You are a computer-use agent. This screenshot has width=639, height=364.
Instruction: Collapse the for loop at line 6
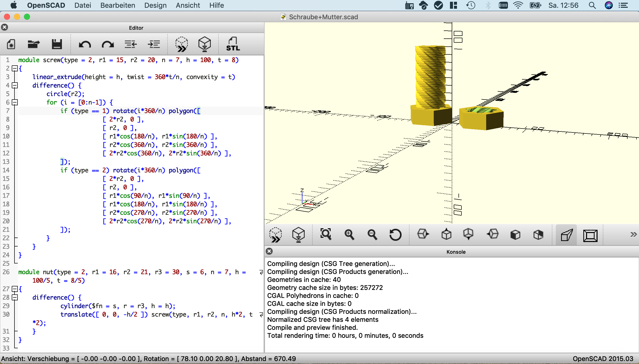15,103
